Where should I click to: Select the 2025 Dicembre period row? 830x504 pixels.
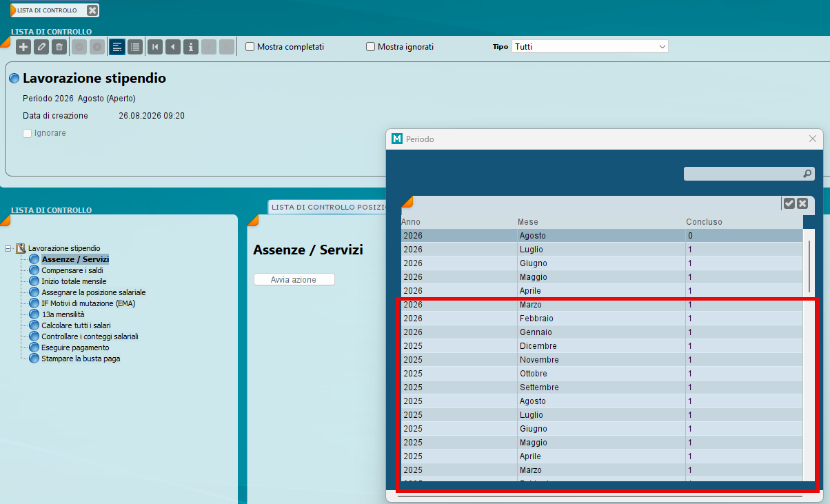(602, 346)
